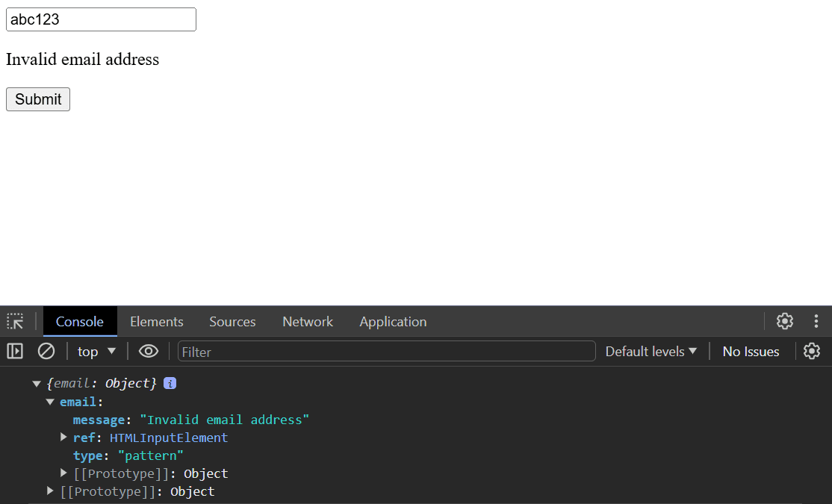832x504 pixels.
Task: Open the DevTools three-dot menu
Action: (816, 322)
